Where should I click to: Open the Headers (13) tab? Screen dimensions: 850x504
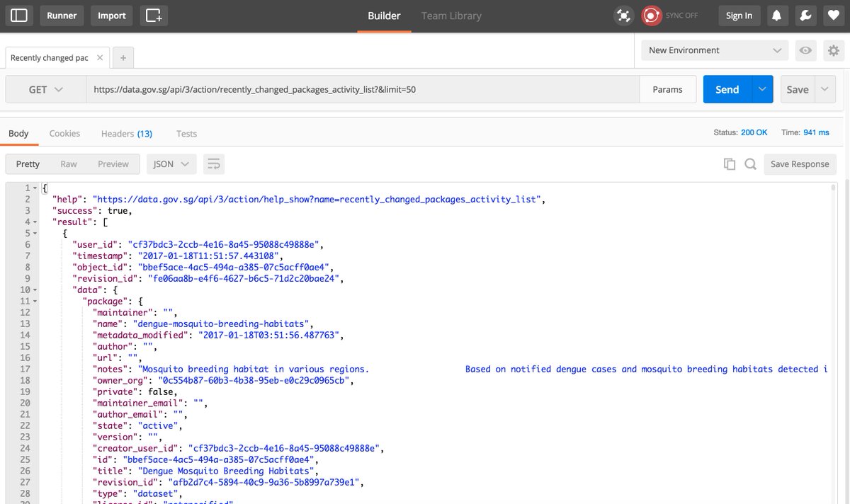127,134
